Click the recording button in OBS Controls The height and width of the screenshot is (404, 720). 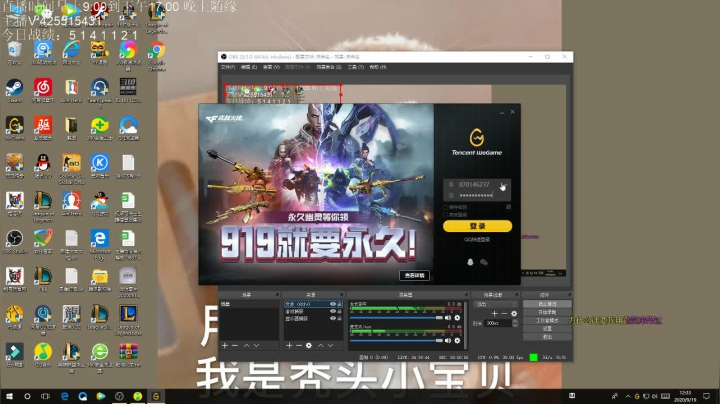pyautogui.click(x=547, y=312)
